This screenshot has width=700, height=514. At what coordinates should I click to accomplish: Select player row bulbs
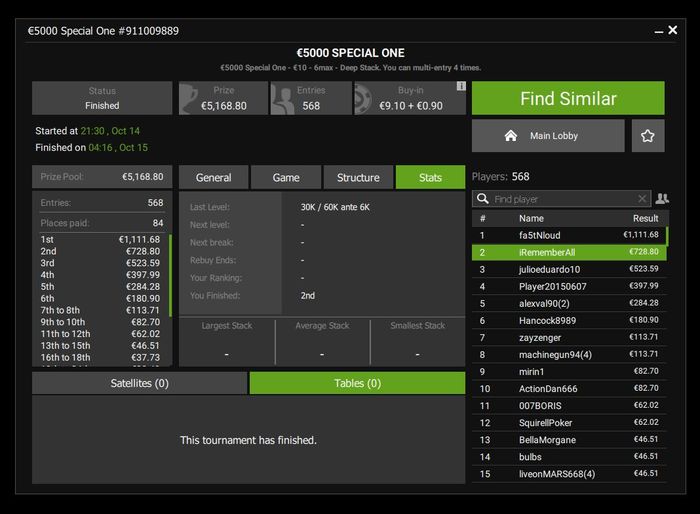tap(569, 457)
